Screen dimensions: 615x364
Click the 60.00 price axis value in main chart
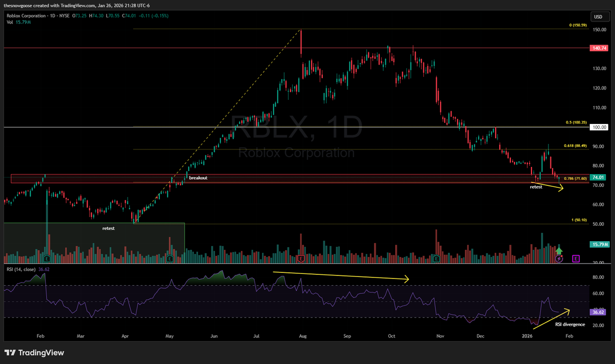click(x=600, y=205)
